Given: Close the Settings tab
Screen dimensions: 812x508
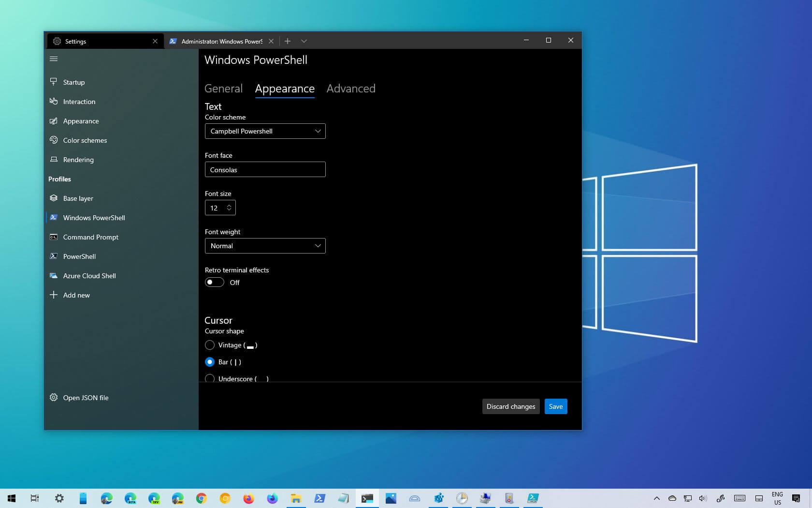Looking at the screenshot, I should (155, 41).
